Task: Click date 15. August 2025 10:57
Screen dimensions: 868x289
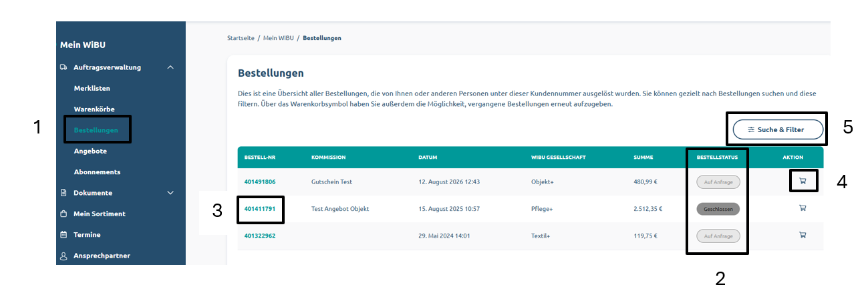Action: [449, 209]
